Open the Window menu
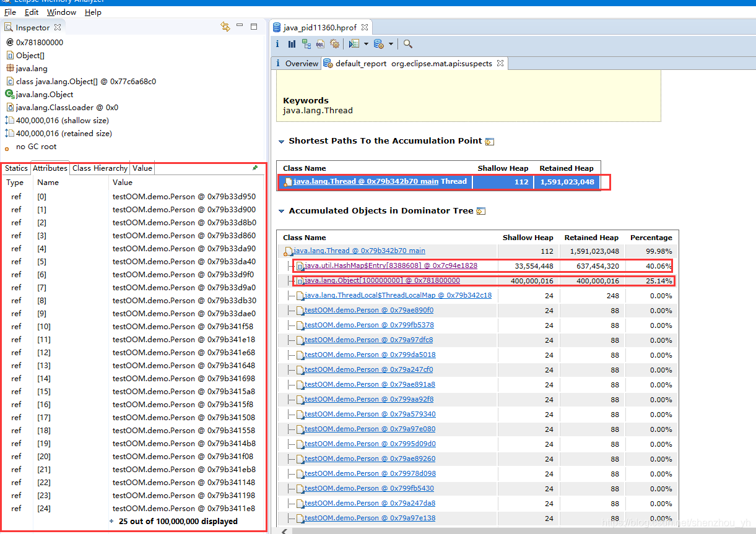This screenshot has height=534, width=756. click(62, 12)
